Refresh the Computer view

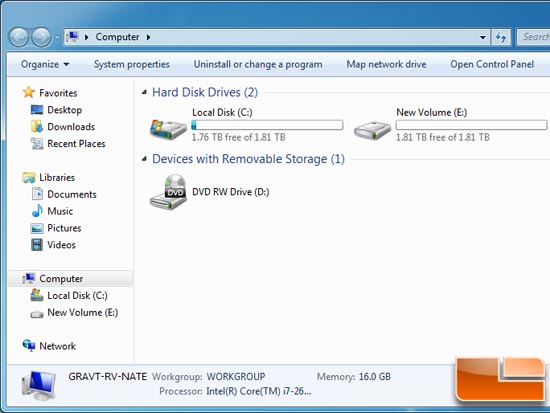(501, 37)
